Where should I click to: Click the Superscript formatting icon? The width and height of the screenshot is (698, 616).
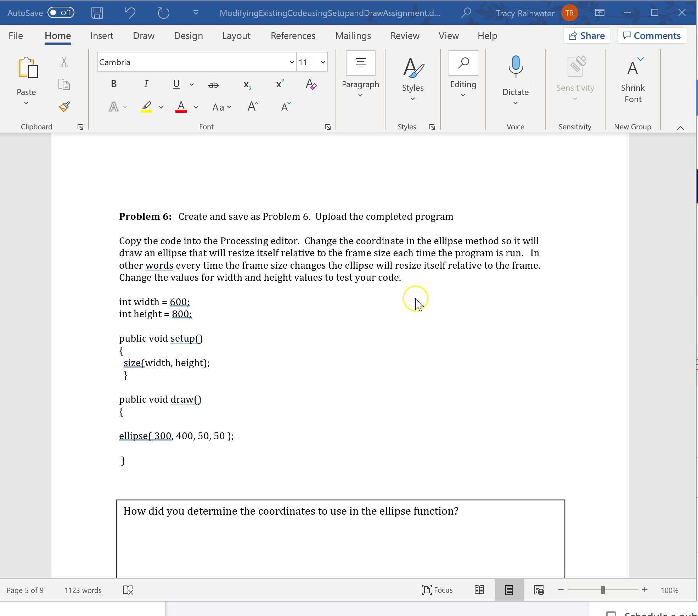pyautogui.click(x=279, y=84)
